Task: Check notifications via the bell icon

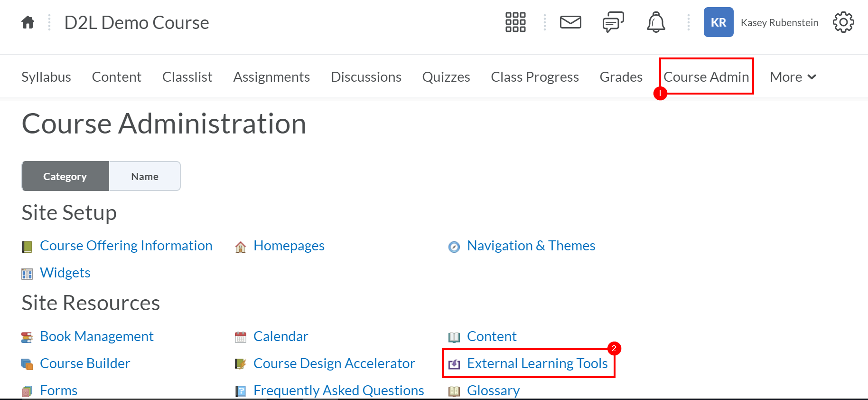Action: [655, 22]
